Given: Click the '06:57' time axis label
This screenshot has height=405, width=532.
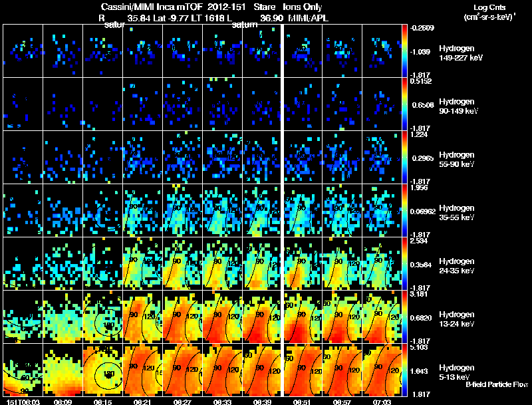Looking at the screenshot, I should click(x=342, y=402).
